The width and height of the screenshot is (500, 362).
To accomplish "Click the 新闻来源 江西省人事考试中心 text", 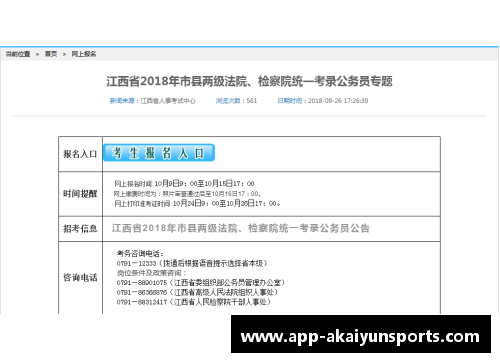I will (153, 101).
